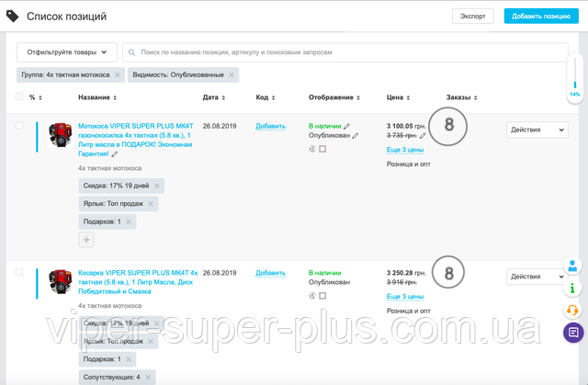
Task: Click the 14% progress indicator
Action: click(x=574, y=78)
